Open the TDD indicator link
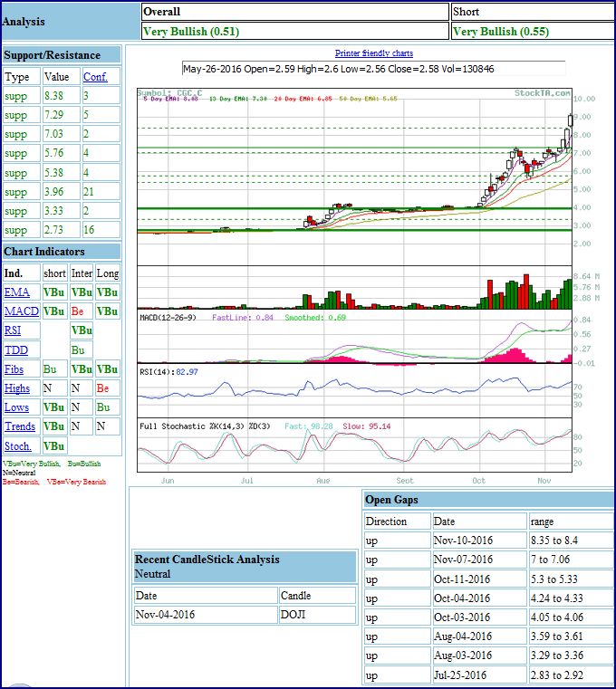The height and width of the screenshot is (689, 616). click(15, 350)
